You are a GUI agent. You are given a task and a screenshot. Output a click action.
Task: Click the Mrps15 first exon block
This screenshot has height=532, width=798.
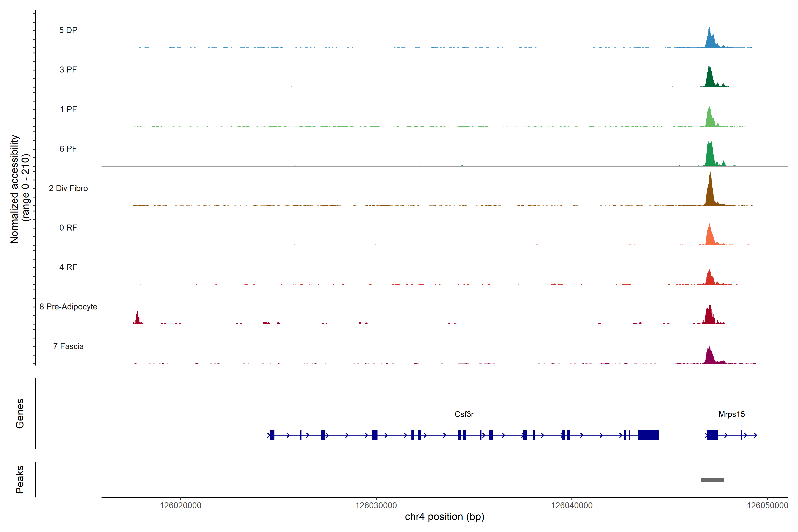pyautogui.click(x=710, y=435)
